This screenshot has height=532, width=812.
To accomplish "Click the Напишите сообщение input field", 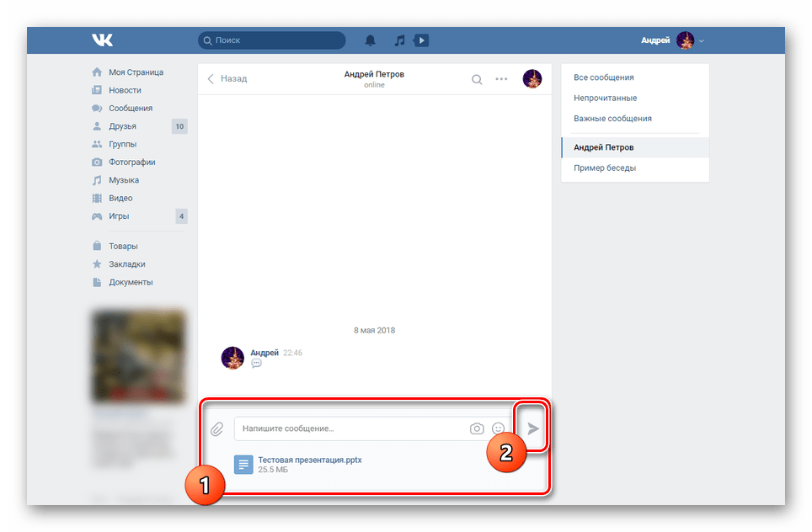I will (x=350, y=428).
